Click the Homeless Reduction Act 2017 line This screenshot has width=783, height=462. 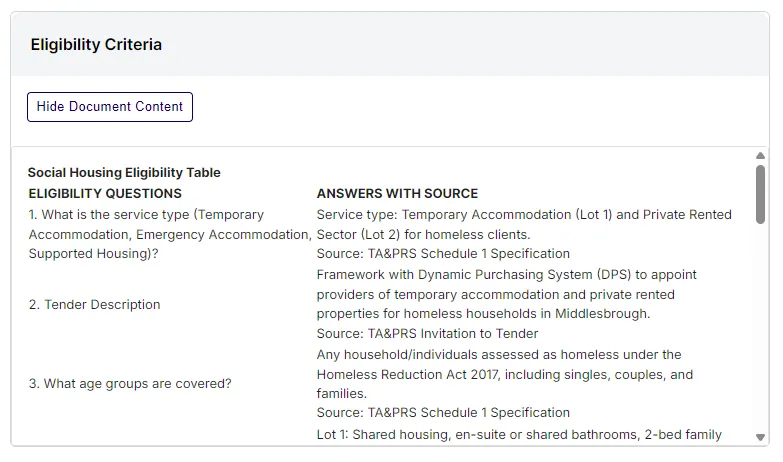coord(505,374)
